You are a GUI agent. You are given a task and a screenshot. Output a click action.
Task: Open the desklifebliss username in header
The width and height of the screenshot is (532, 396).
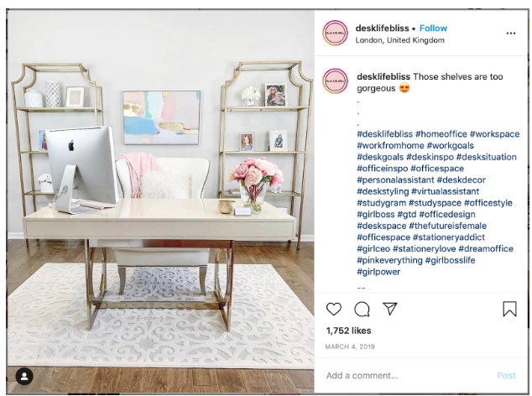pyautogui.click(x=382, y=29)
